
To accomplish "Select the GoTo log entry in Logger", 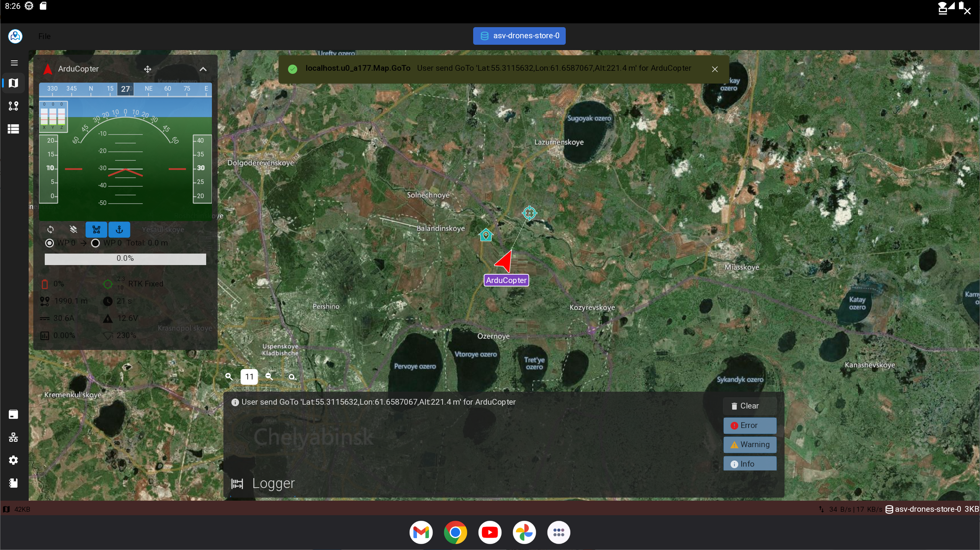I will point(374,402).
